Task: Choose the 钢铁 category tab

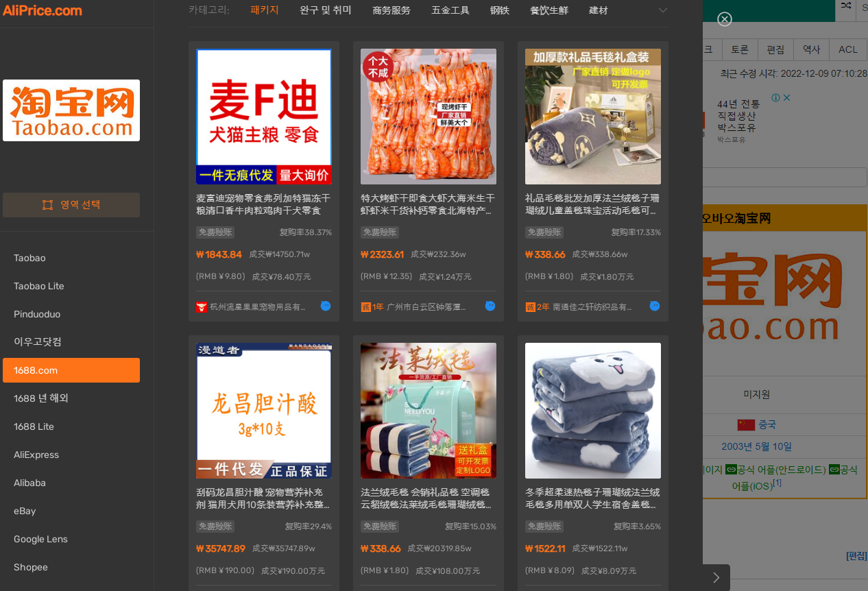Action: click(500, 10)
